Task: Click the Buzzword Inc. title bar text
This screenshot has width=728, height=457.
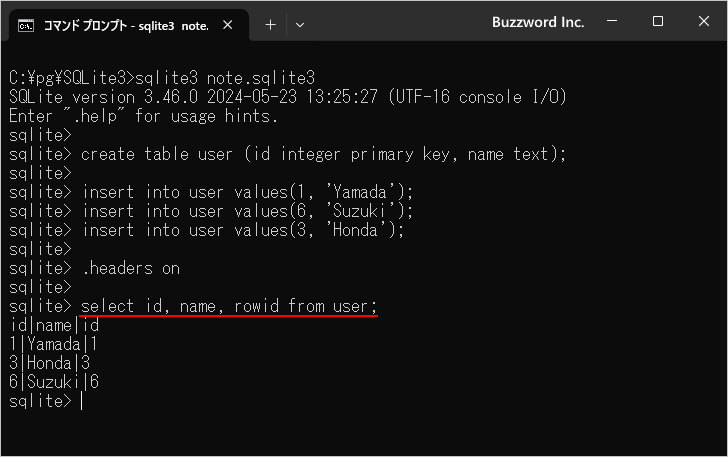Action: click(x=538, y=22)
